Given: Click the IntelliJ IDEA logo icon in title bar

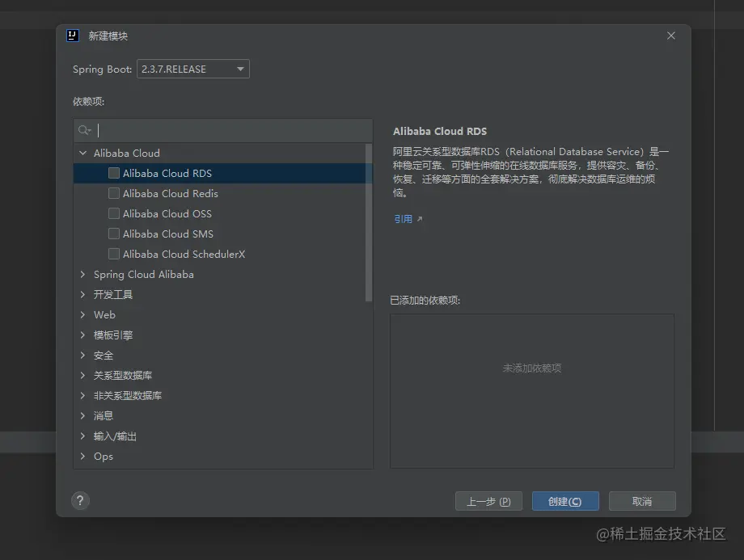Looking at the screenshot, I should [73, 36].
